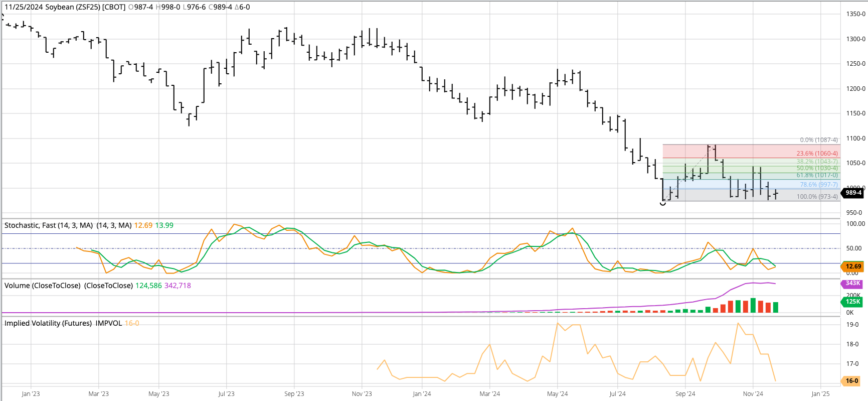This screenshot has width=868, height=401.
Task: Click the 16-0 implied volatility tag
Action: (851, 381)
